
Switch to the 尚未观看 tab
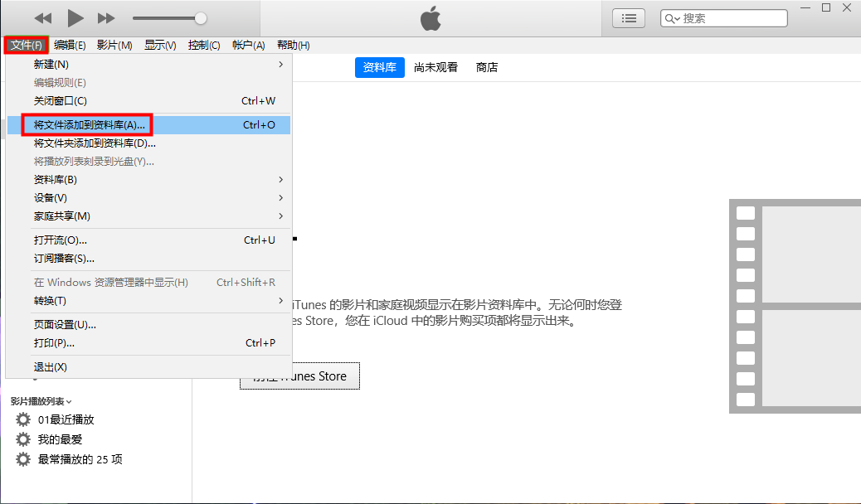click(x=435, y=67)
